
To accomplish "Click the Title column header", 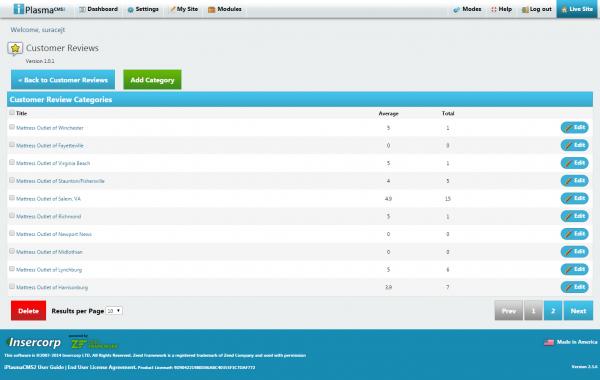I will pyautogui.click(x=21, y=113).
